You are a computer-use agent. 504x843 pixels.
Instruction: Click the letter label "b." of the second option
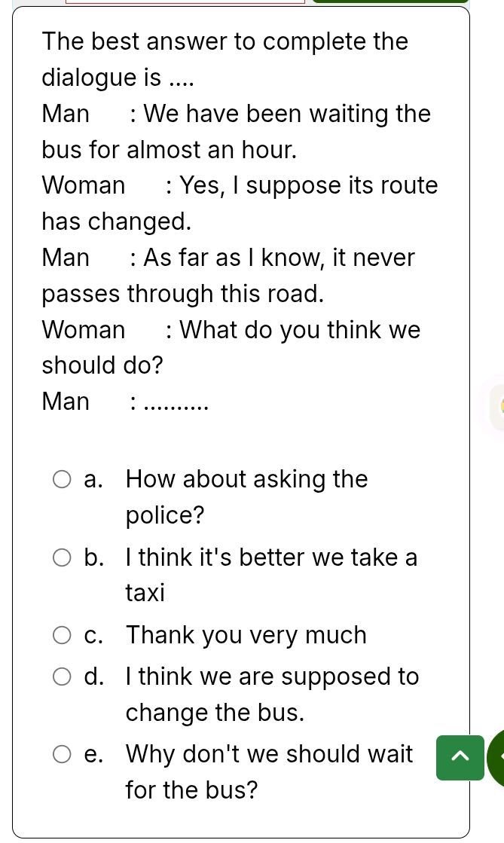[x=93, y=557]
